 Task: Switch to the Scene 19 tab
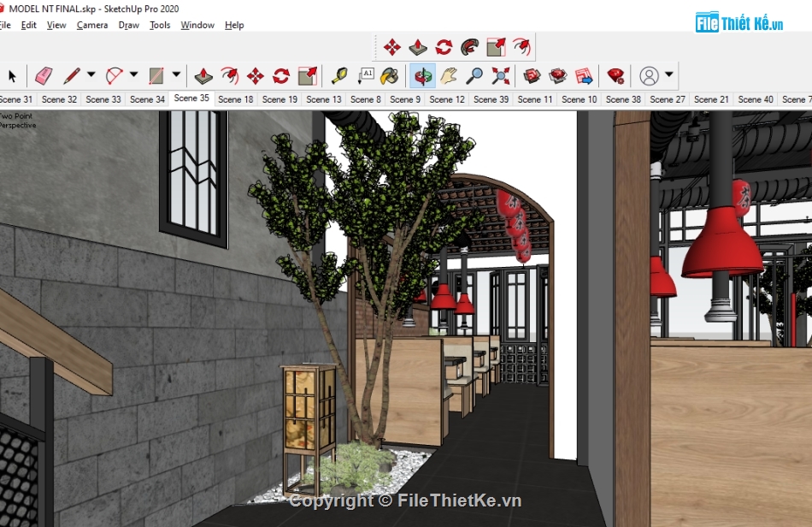click(279, 99)
